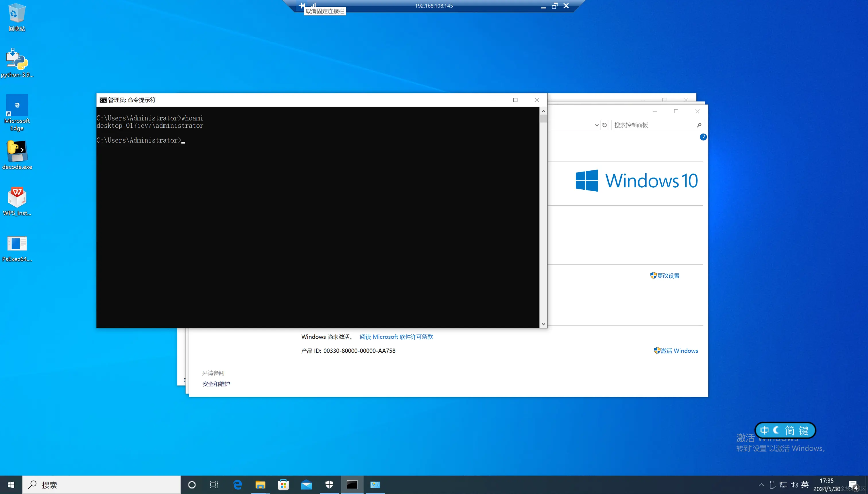This screenshot has width=868, height=494.
Task: Switch the 英 input language indicator in tray
Action: (805, 485)
